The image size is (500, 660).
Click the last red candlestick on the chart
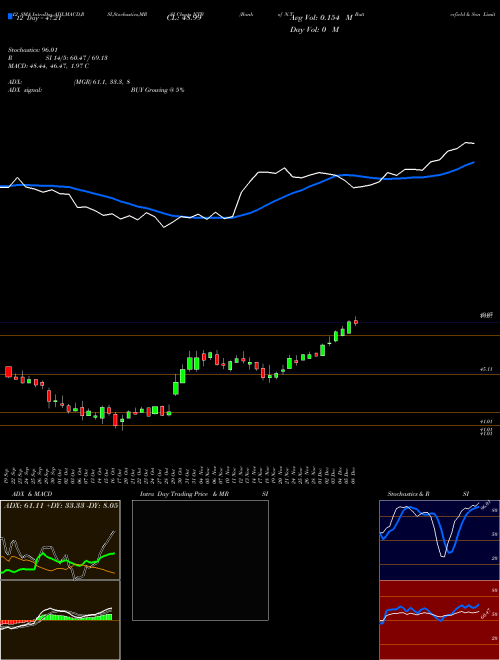pyautogui.click(x=356, y=322)
